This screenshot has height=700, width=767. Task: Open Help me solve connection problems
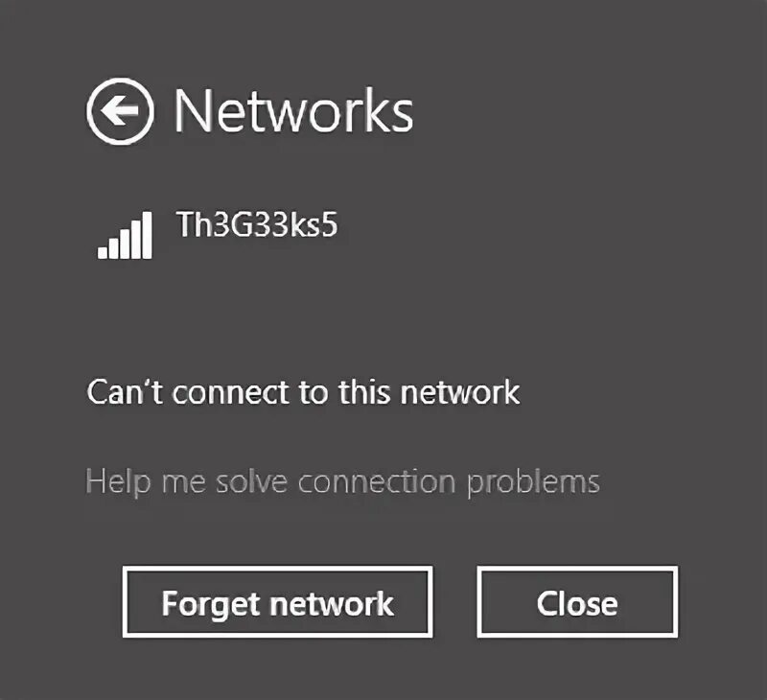pos(342,482)
